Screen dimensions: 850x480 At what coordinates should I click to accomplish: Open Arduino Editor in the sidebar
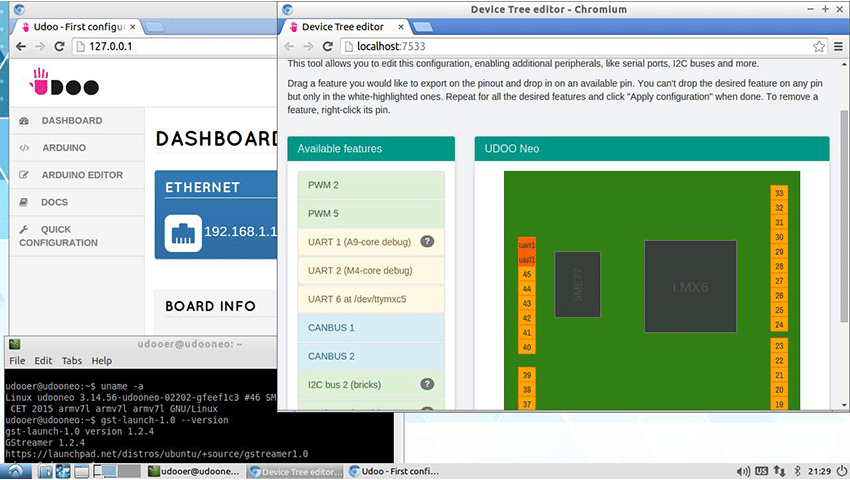tap(77, 175)
